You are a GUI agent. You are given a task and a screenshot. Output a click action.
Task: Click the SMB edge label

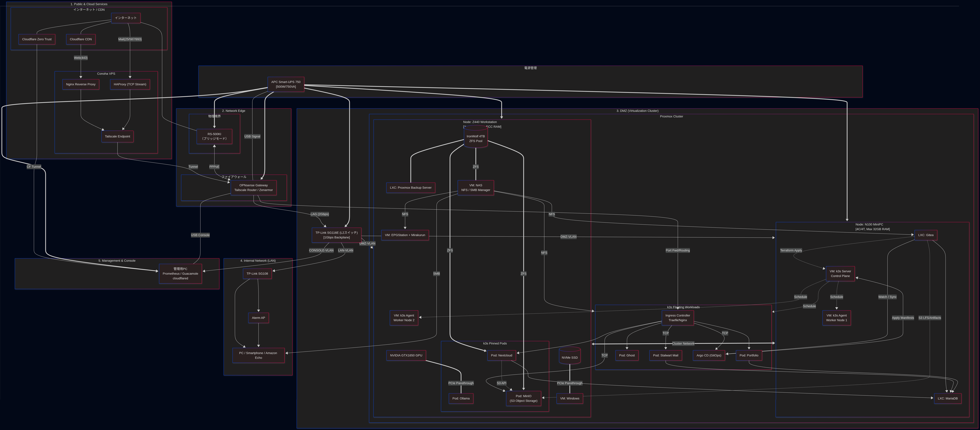[x=437, y=274]
